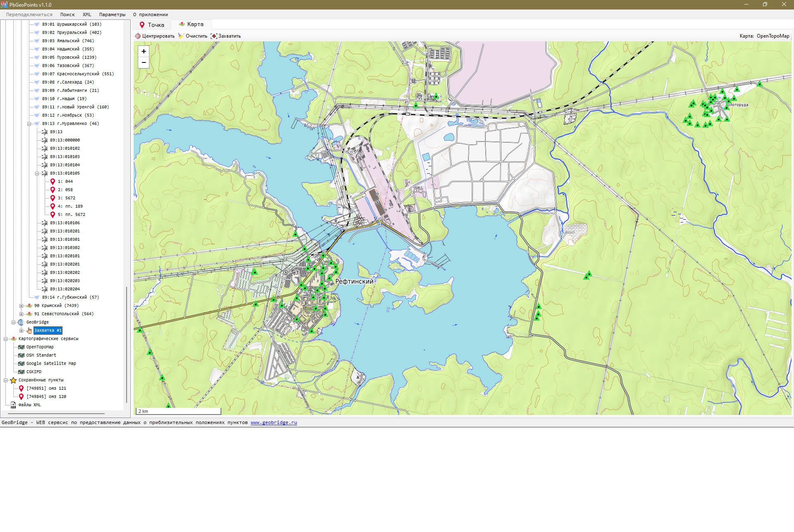Screen dimensions: 794x532
Task: Expand the Захватка #1 node
Action: click(x=21, y=331)
